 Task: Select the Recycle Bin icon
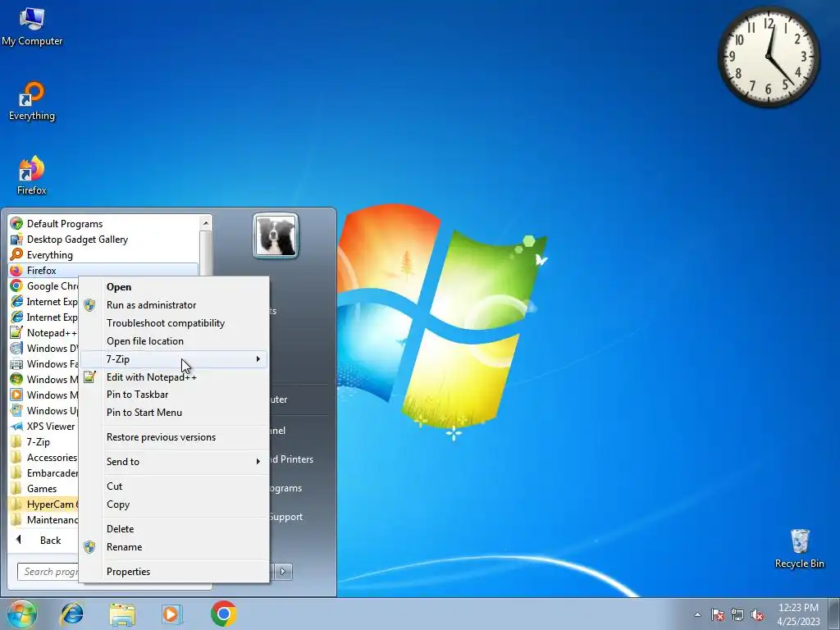tap(799, 549)
